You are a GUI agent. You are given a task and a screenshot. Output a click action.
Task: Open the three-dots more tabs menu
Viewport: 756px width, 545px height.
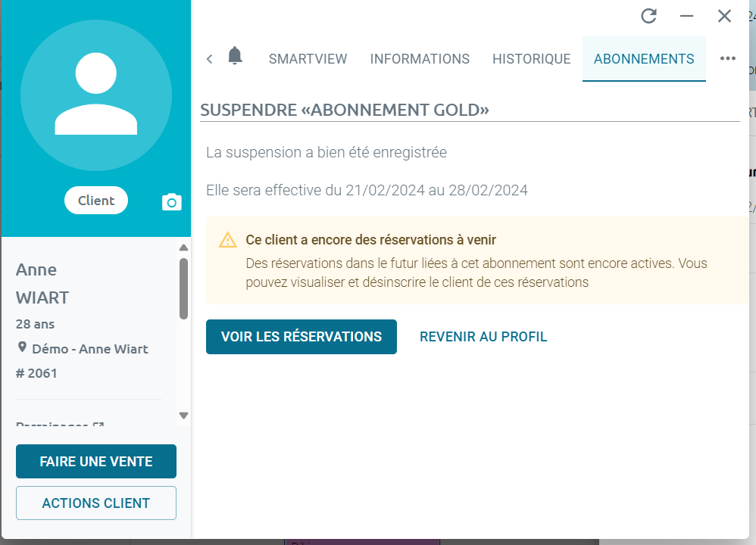(727, 58)
